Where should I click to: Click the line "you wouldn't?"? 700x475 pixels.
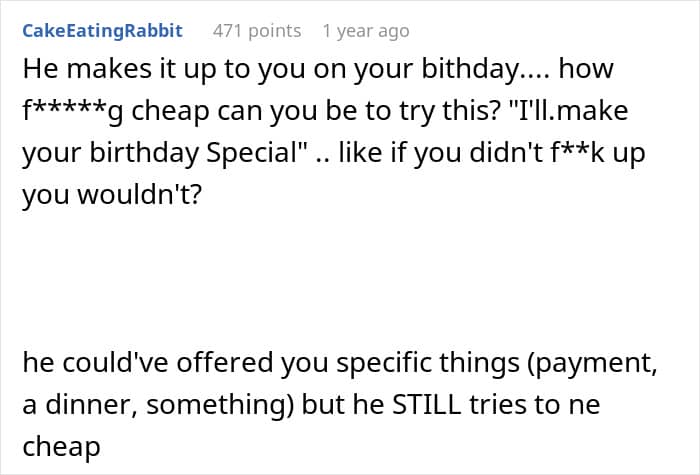(111, 194)
